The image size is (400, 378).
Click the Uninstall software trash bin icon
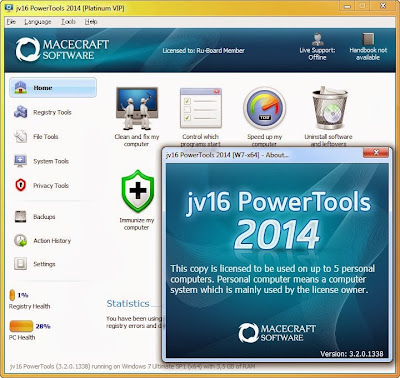coord(329,108)
